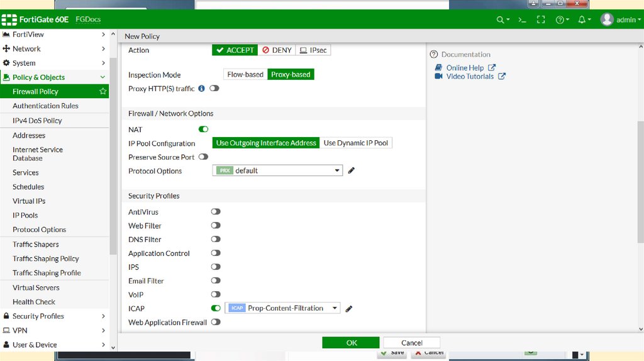This screenshot has width=644, height=361.
Task: Enable Preserve Source Port toggle
Action: pos(203,157)
